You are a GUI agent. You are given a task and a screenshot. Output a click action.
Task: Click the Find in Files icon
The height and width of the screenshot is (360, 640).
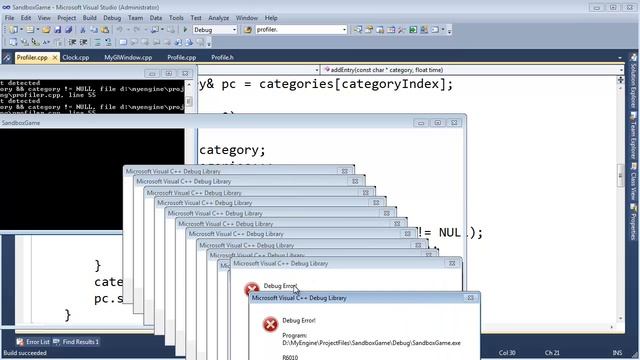247,30
